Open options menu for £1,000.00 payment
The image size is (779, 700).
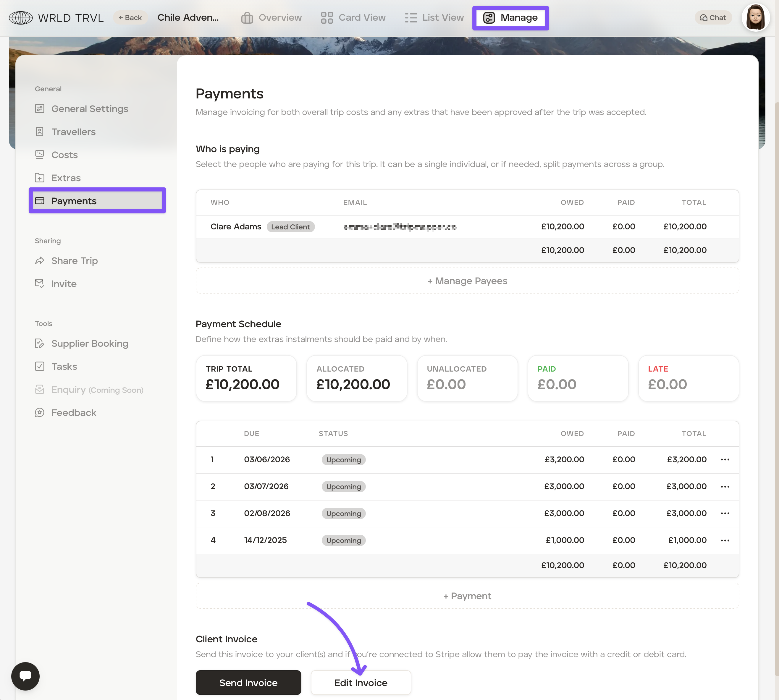point(725,540)
